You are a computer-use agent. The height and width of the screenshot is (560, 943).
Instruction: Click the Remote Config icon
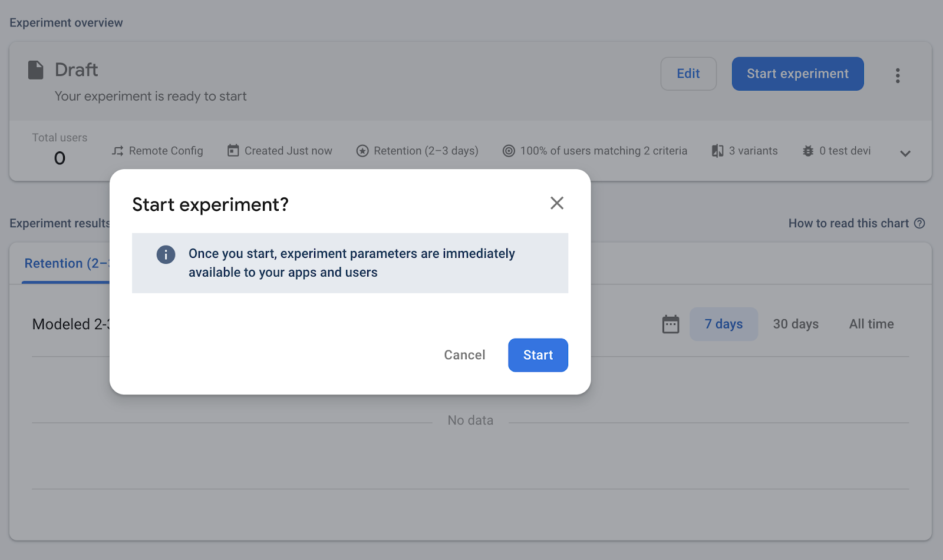coord(118,151)
